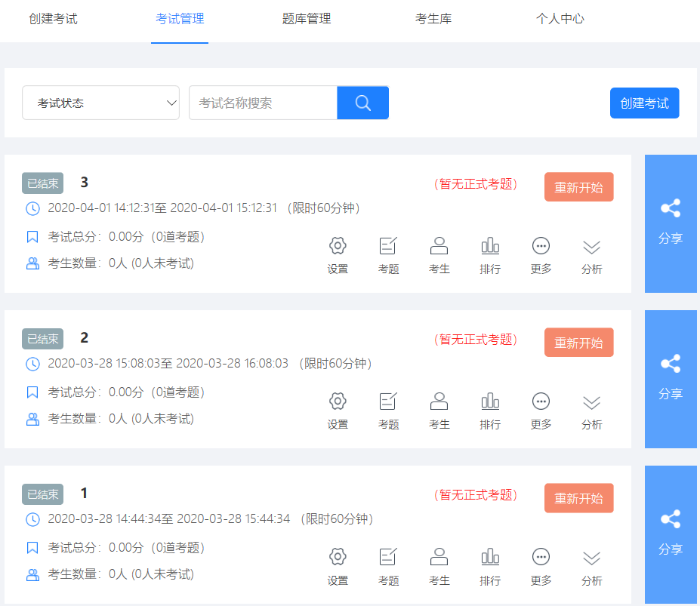Image resolution: width=700 pixels, height=606 pixels.
Task: Click the blue 创建考试 button
Action: [645, 103]
